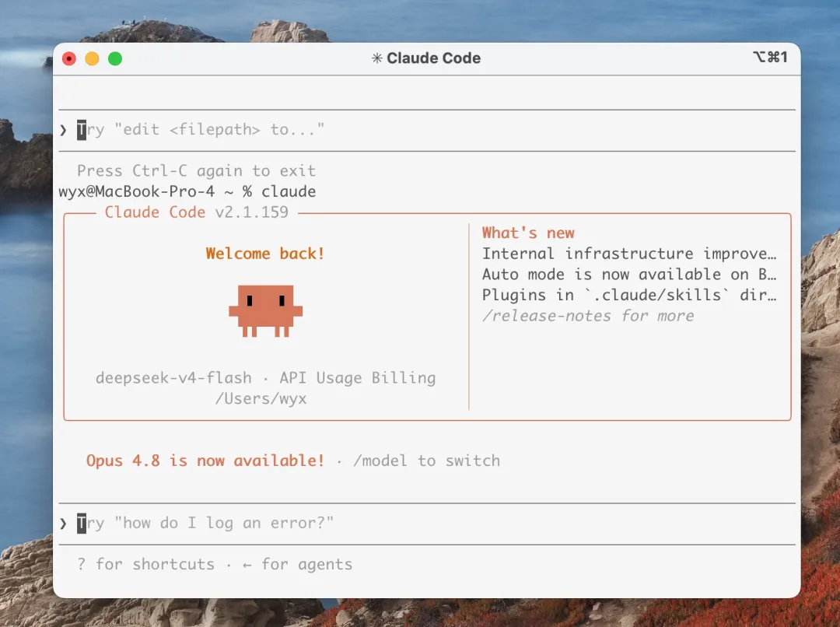Screen dimensions: 840x627
Task: Click 'deepseek-v4-flash' model name
Action: (173, 378)
